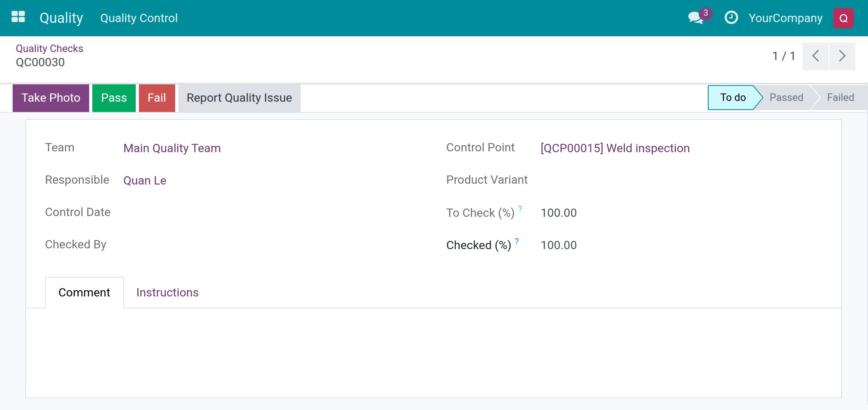This screenshot has width=868, height=410.
Task: Show help tooltip for Checked (%)
Action: [x=516, y=241]
